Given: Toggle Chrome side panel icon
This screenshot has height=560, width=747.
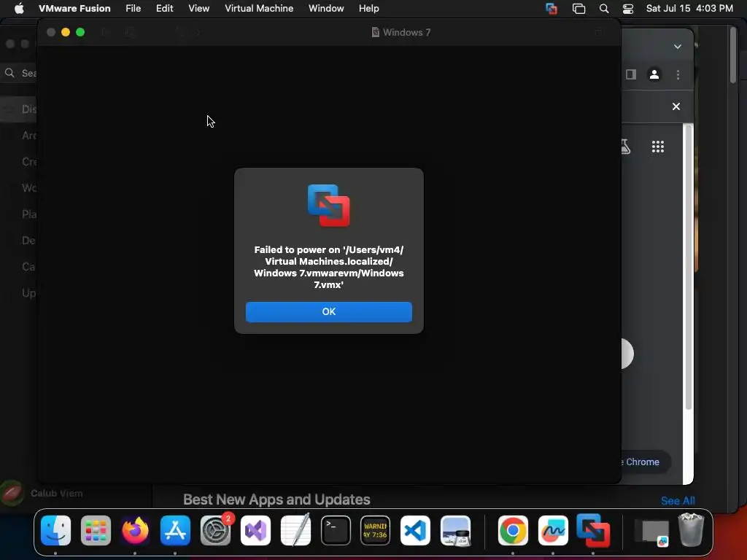Looking at the screenshot, I should pos(631,75).
